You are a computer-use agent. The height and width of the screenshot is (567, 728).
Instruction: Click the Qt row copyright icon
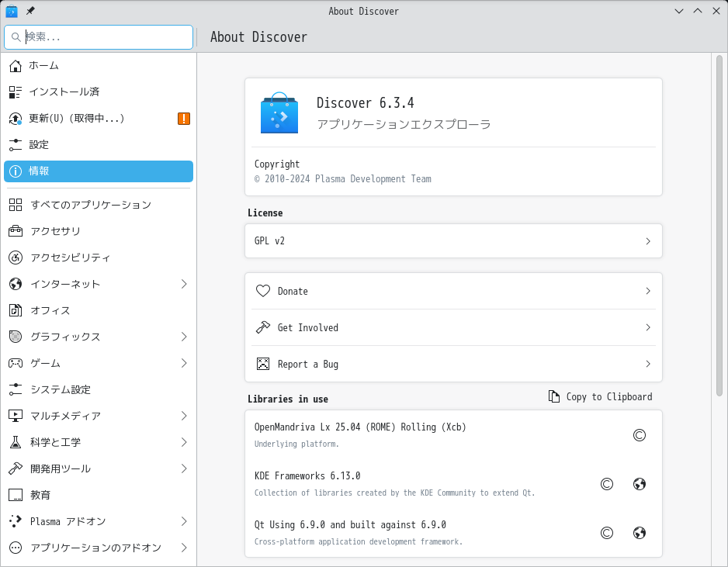click(x=607, y=533)
